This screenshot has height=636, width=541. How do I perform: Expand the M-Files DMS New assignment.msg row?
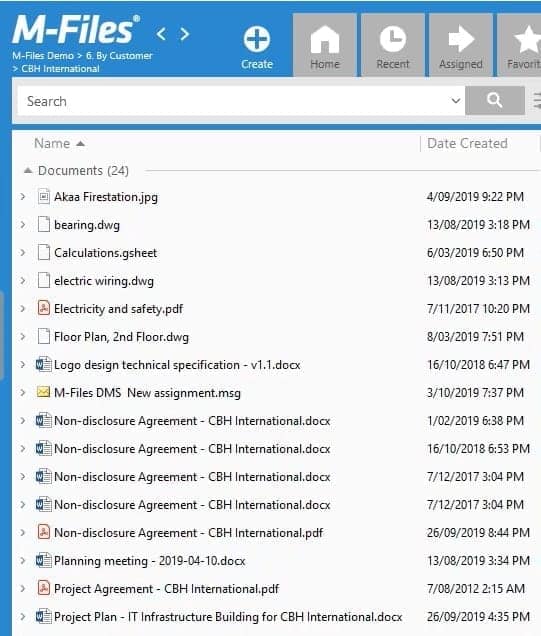click(23, 393)
